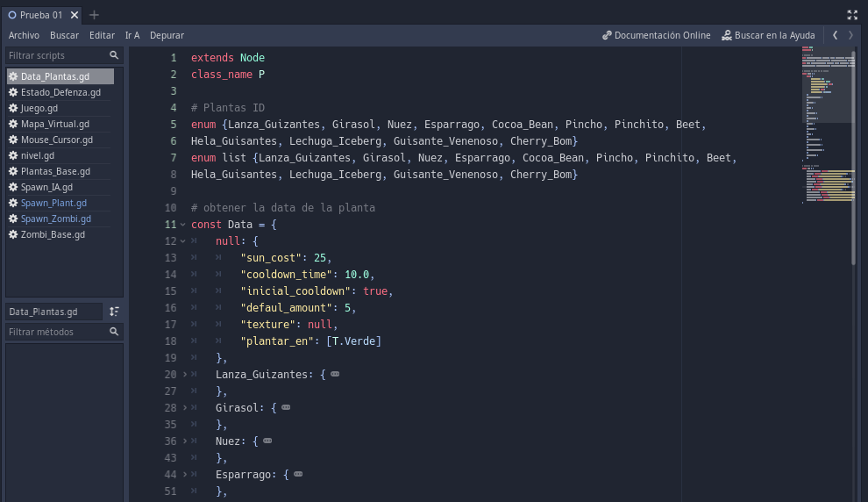Collapse the const Data block at line 11
The image size is (868, 502).
coord(182,225)
